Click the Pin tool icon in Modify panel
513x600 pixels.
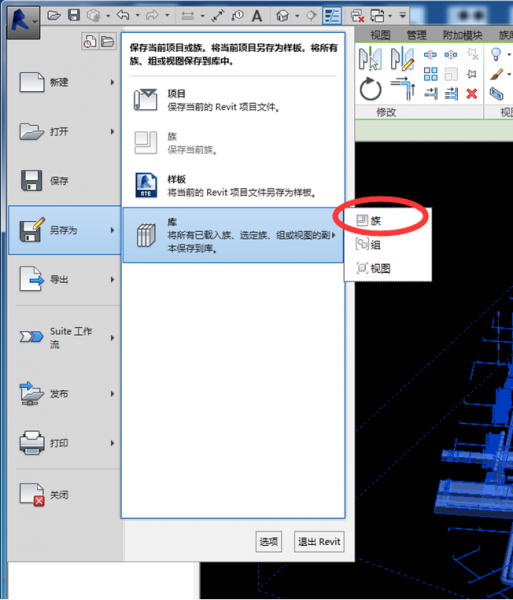tap(471, 74)
